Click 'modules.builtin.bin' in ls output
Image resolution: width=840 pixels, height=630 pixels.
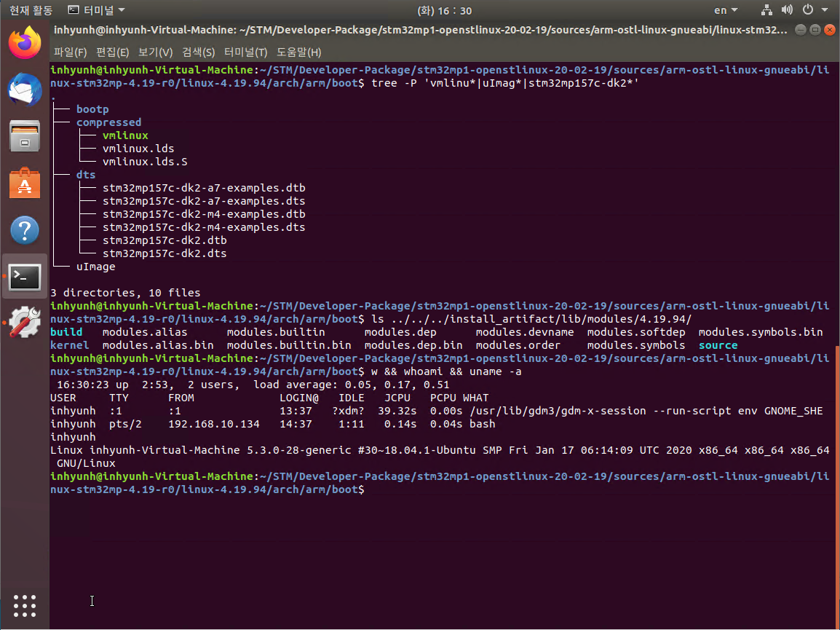pyautogui.click(x=289, y=345)
